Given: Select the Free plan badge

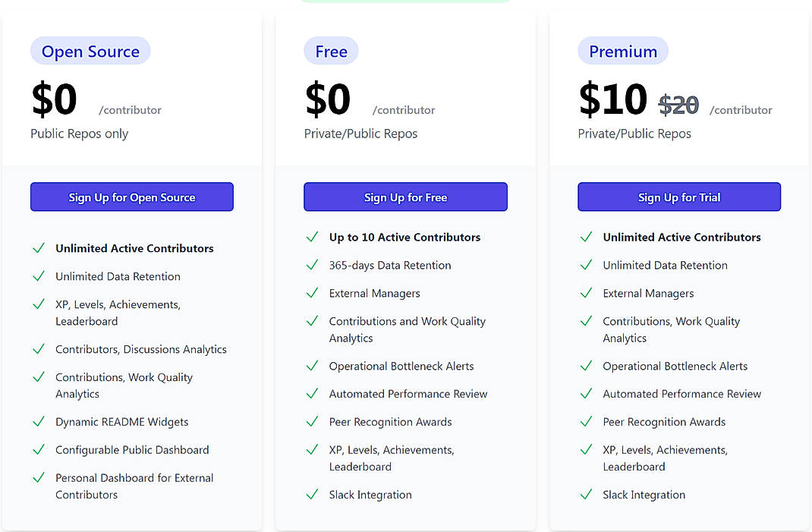Looking at the screenshot, I should point(331,51).
